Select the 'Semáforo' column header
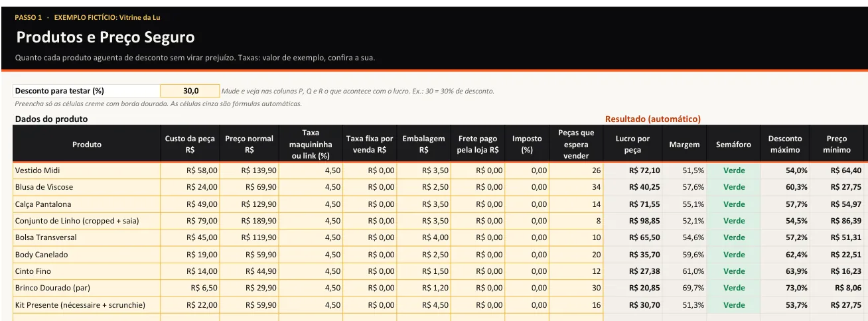Image resolution: width=868 pixels, height=321 pixels. pos(733,144)
